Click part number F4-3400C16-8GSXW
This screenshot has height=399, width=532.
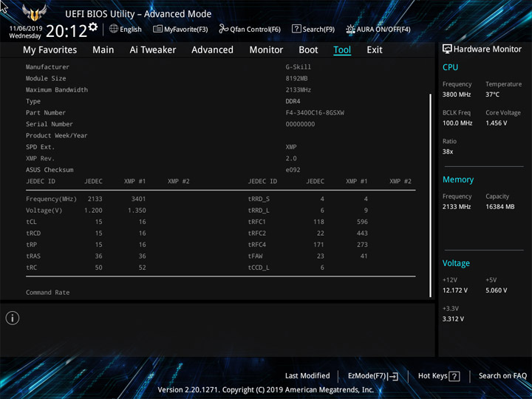315,112
